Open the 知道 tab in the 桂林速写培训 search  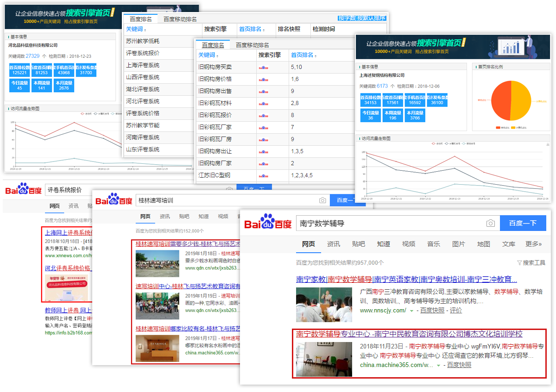(x=203, y=216)
